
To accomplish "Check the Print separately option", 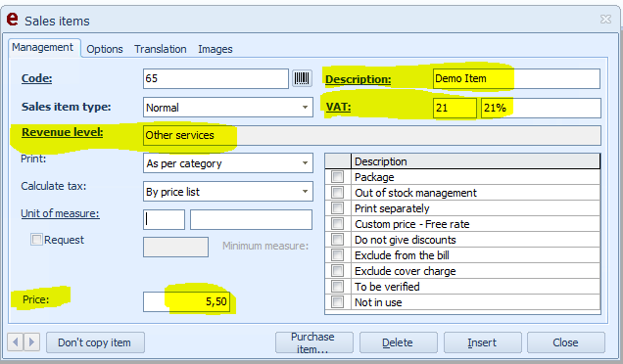I will click(x=337, y=208).
